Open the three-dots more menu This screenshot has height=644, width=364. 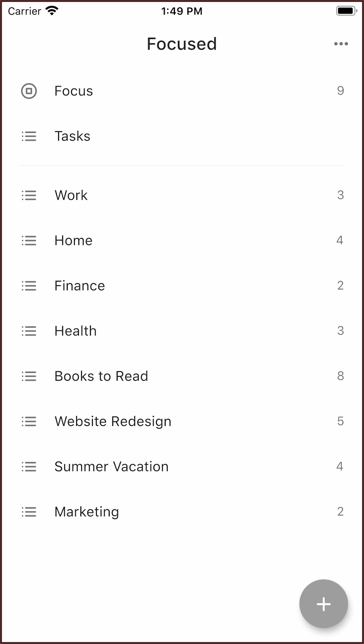[x=341, y=44]
